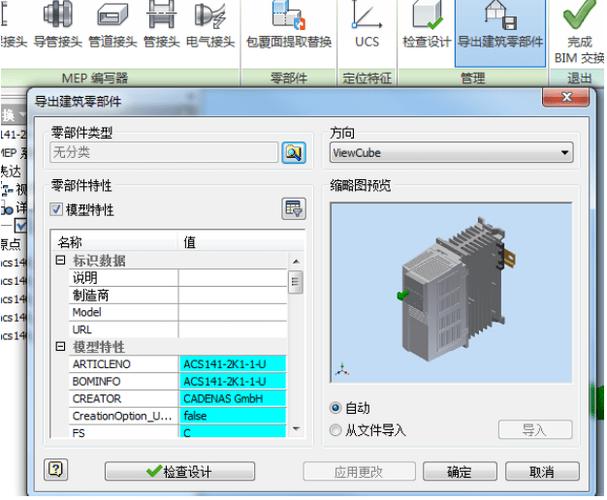Image resolution: width=607 pixels, height=500 pixels.
Task: Click the 应用更改 button
Action: click(x=359, y=471)
